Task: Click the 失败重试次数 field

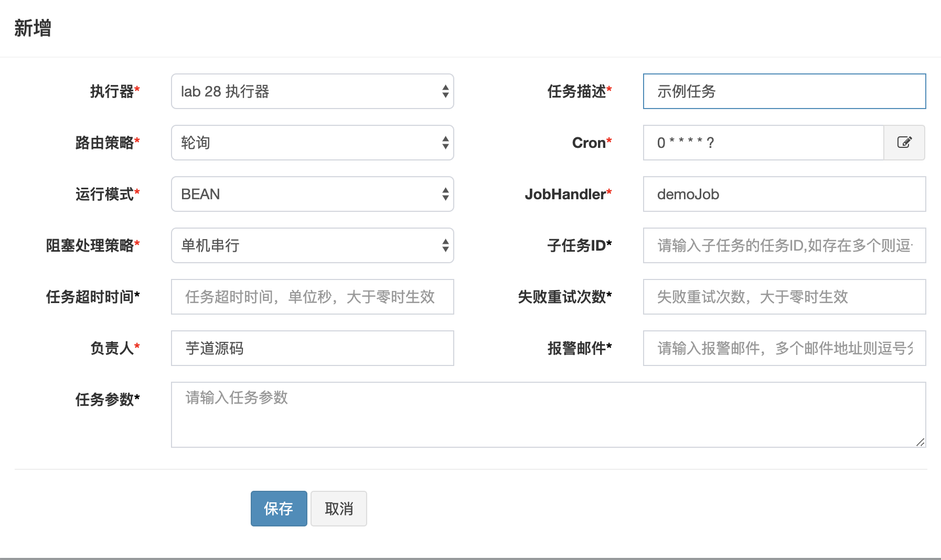Action: tap(784, 297)
